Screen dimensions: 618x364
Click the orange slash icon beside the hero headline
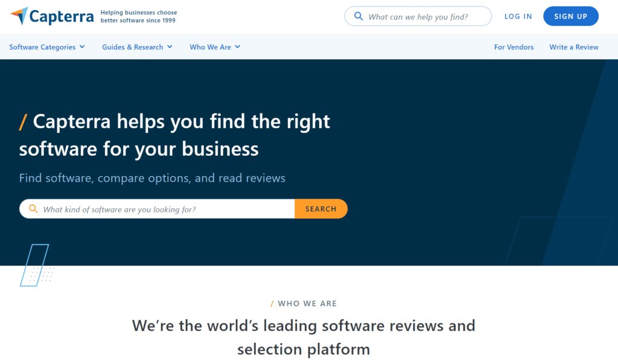23,121
